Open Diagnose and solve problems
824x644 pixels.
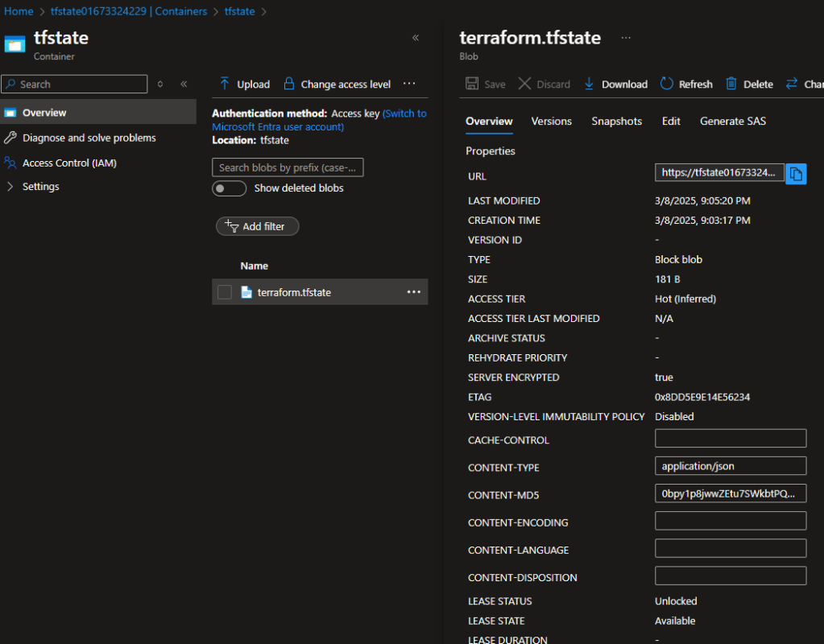pyautogui.click(x=89, y=138)
